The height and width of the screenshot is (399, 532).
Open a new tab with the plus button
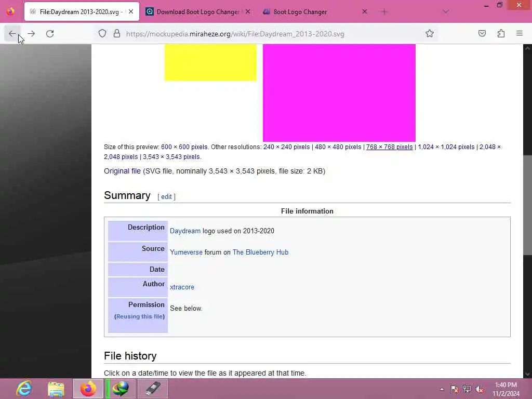pyautogui.click(x=384, y=12)
